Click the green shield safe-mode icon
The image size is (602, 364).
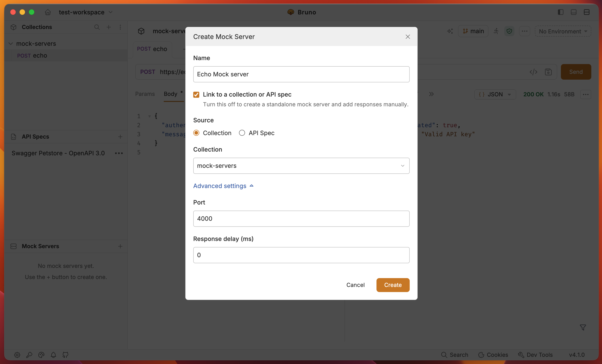coord(509,31)
